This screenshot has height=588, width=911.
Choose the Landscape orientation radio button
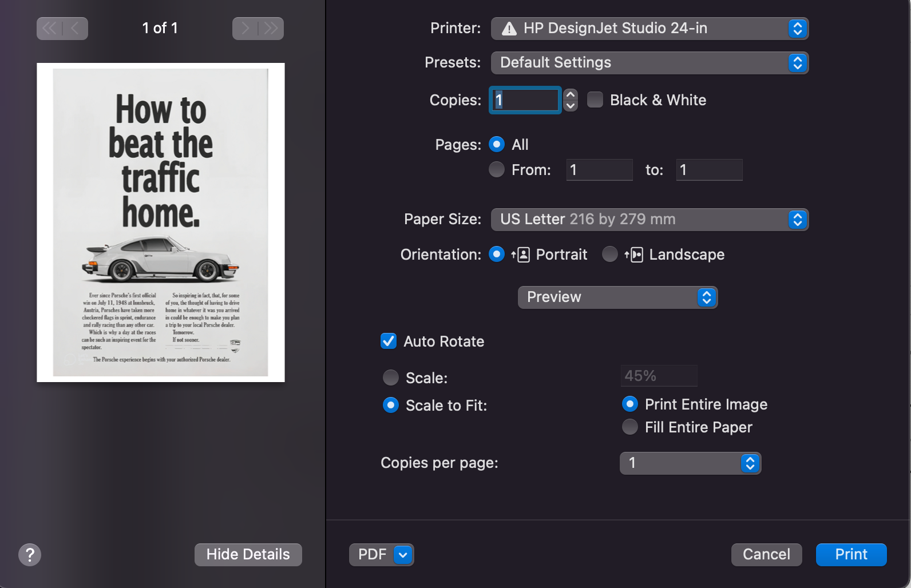pos(610,254)
